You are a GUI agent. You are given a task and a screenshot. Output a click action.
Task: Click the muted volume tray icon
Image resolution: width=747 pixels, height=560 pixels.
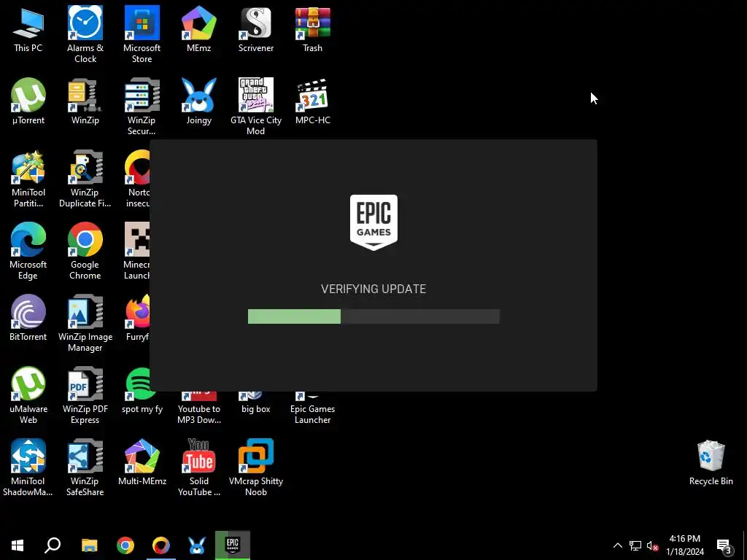click(x=652, y=545)
